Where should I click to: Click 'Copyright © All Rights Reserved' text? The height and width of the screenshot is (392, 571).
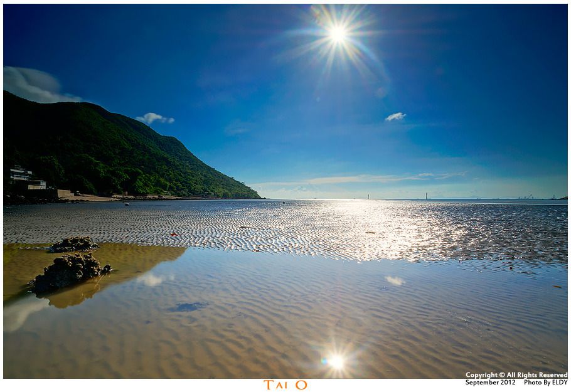[516, 375]
